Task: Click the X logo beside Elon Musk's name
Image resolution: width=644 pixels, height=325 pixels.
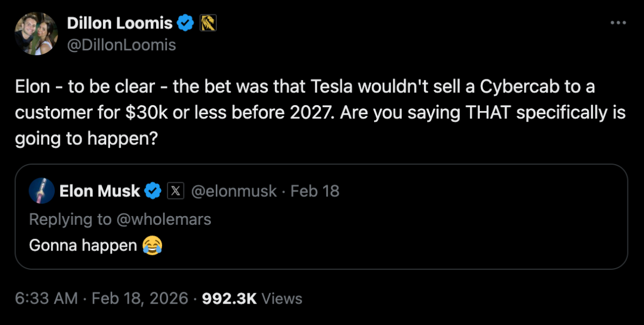Action: point(175,190)
